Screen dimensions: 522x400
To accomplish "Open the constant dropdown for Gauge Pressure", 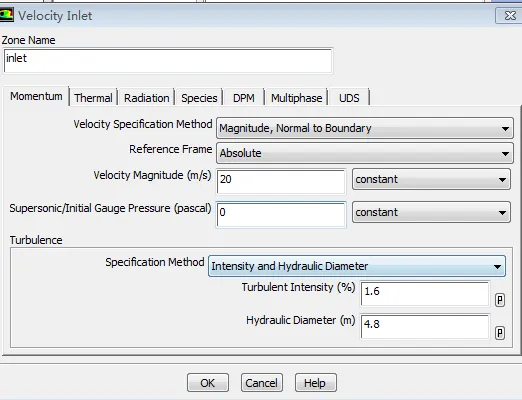I will (431, 212).
